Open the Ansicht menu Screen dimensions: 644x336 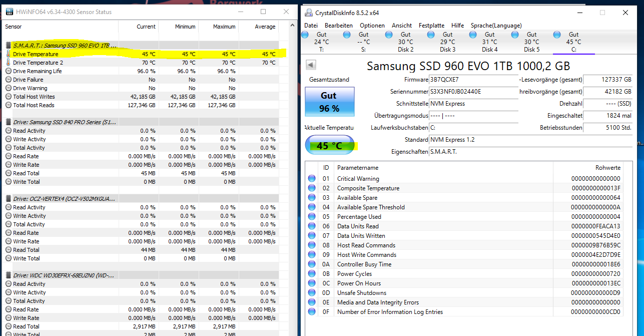pyautogui.click(x=402, y=25)
